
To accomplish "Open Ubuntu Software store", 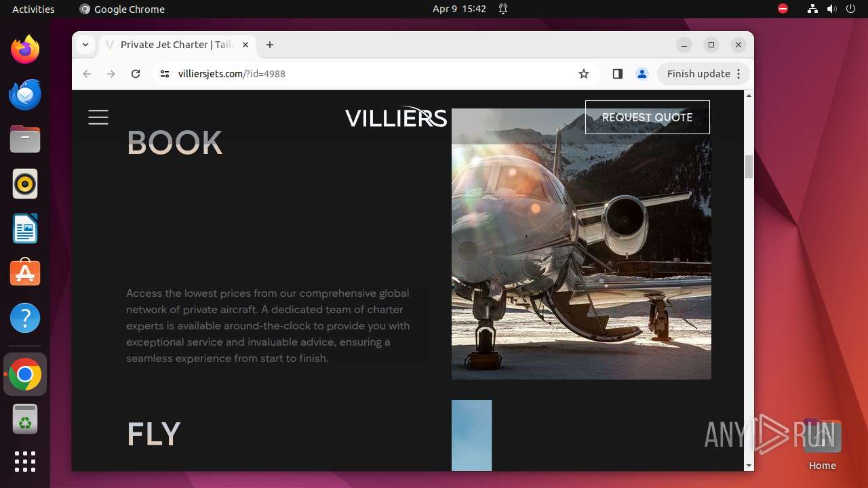I will 25,273.
